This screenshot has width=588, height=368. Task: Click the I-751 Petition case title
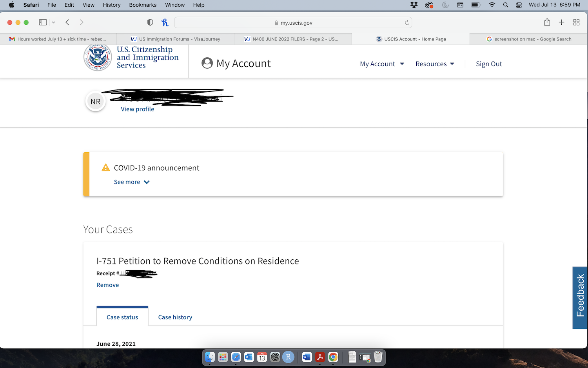[198, 261]
